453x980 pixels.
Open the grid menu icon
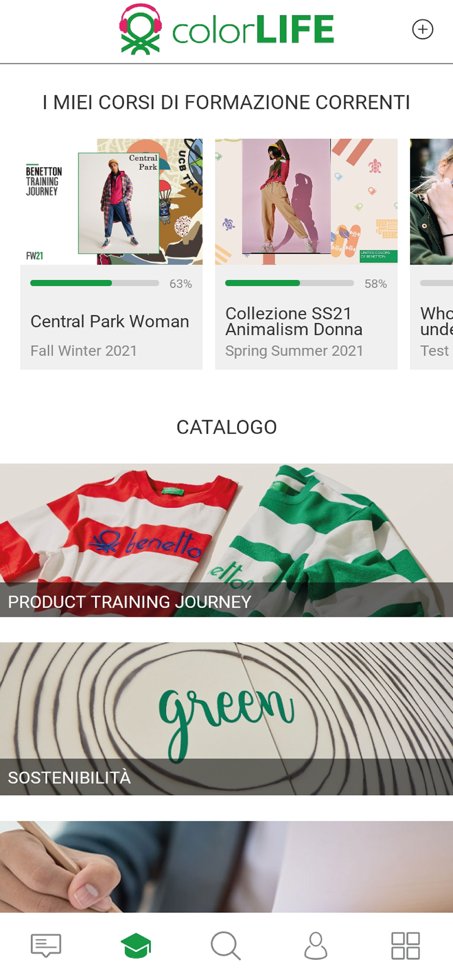coord(405,946)
